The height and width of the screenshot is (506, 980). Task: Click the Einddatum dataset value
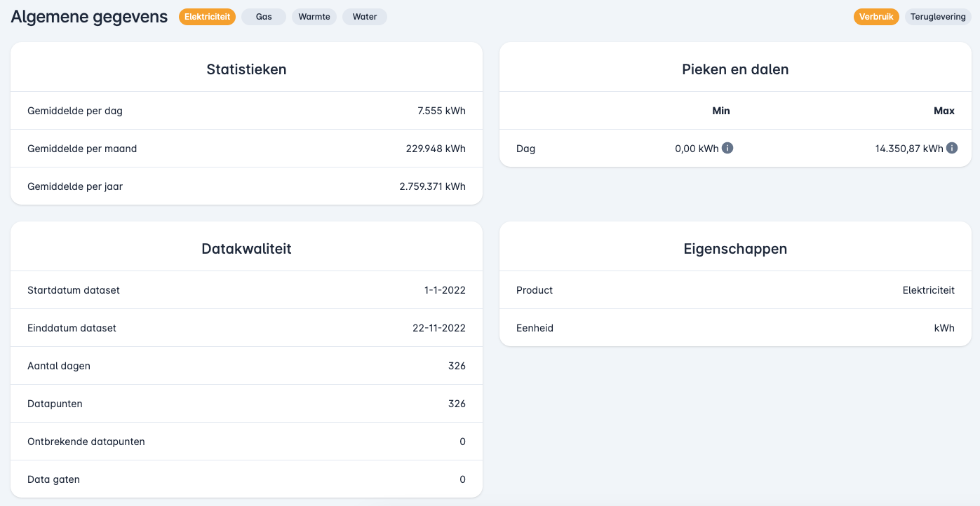[x=439, y=328]
